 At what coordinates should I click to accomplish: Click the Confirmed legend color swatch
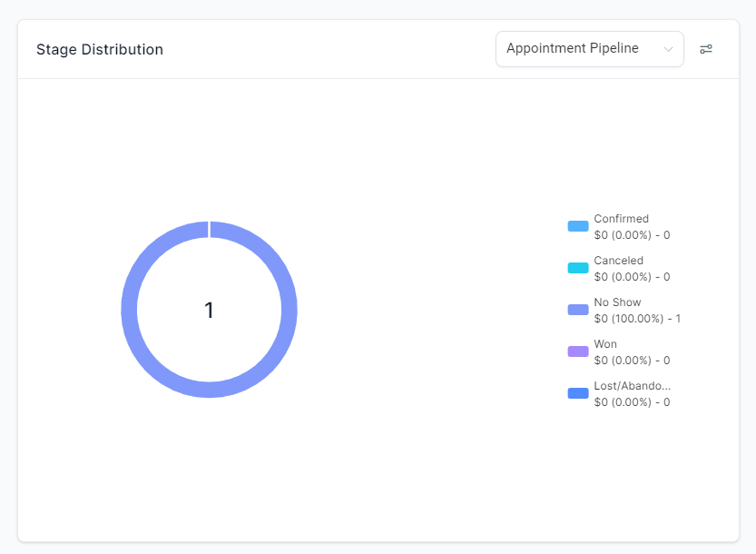[x=578, y=226]
